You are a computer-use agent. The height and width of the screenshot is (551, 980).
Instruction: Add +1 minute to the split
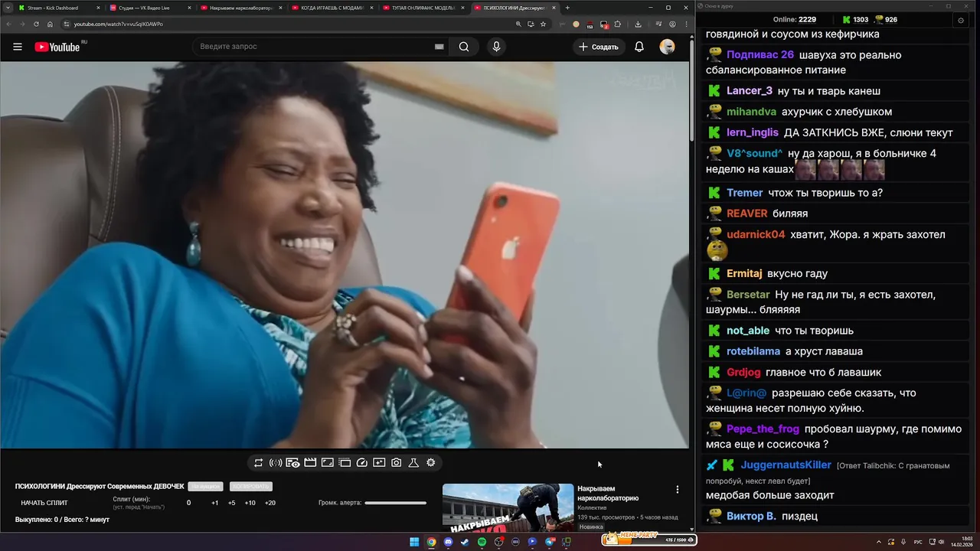[215, 503]
